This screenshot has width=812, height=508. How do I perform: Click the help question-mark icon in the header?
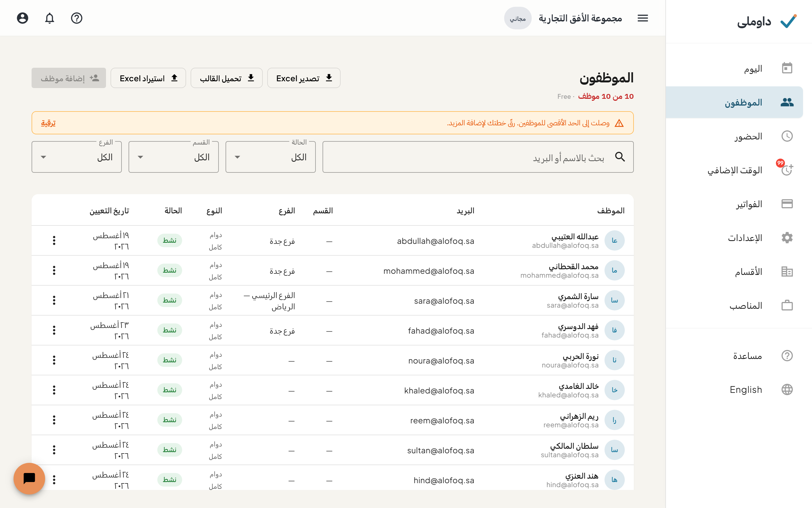[76, 18]
